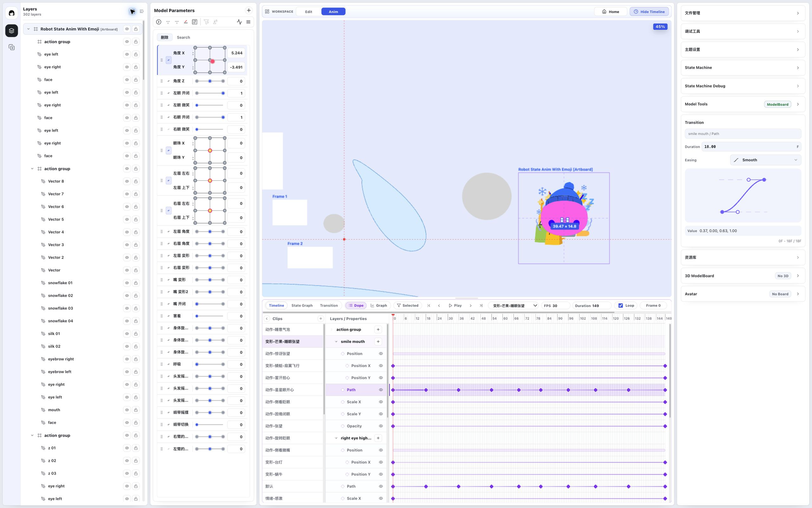This screenshot has height=508, width=812.
Task: Click the avatar logo at top left
Action: [11, 13]
